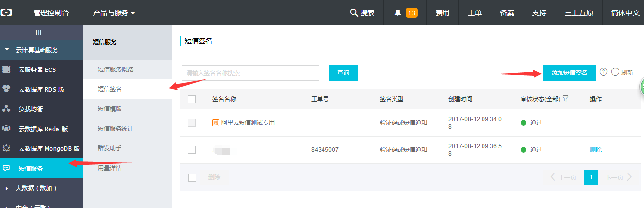The height and width of the screenshot is (208, 644).
Task: Click the search magnifier icon
Action: coord(354,13)
